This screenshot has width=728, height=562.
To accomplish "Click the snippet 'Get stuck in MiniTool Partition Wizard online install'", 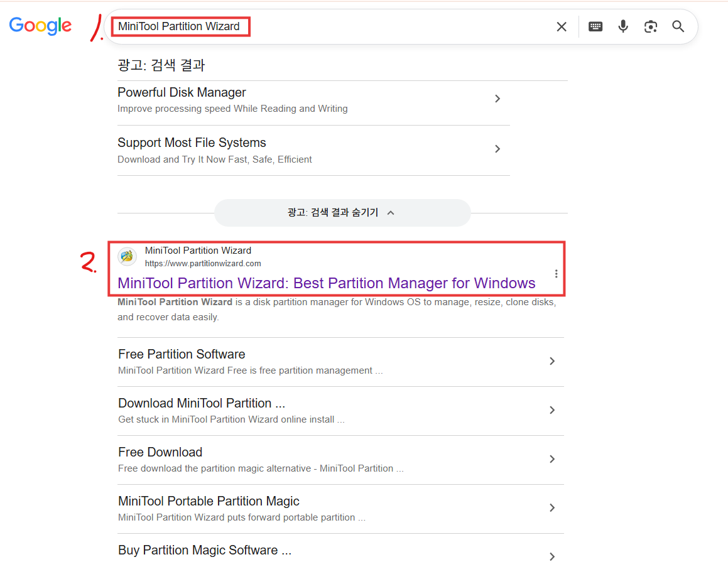I will (226, 419).
